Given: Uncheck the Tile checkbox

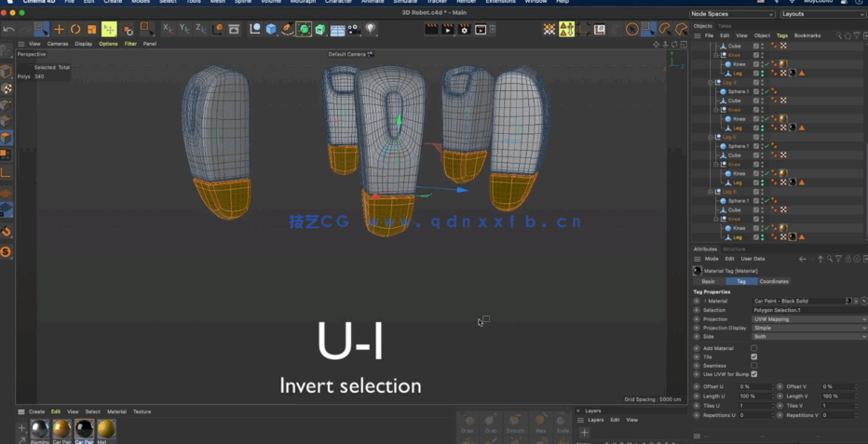Looking at the screenshot, I should (x=753, y=357).
